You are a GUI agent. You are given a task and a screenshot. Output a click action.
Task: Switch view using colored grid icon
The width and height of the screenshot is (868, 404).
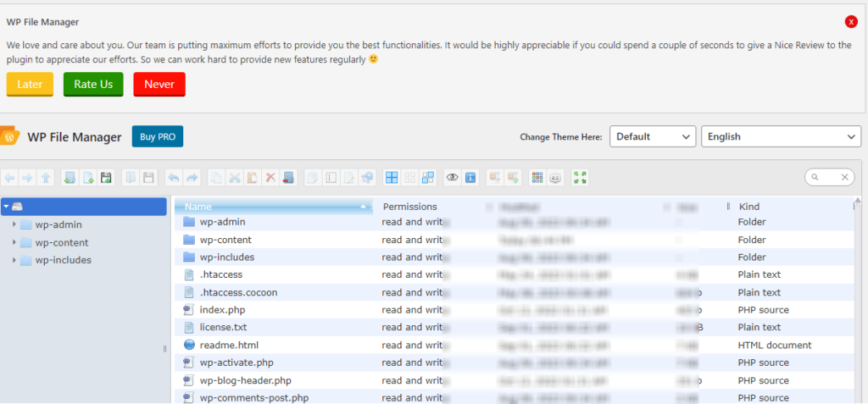click(x=537, y=178)
